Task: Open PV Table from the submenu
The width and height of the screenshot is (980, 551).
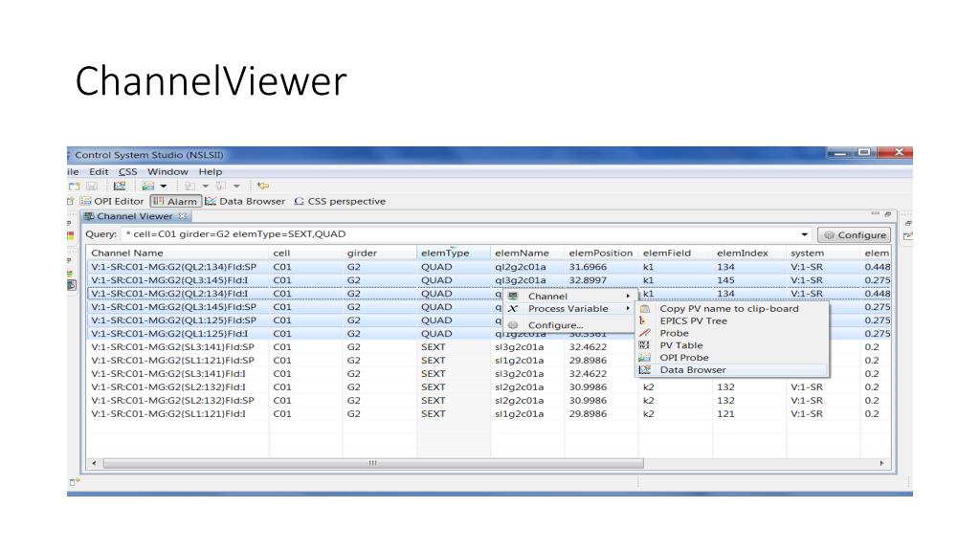Action: [x=681, y=344]
